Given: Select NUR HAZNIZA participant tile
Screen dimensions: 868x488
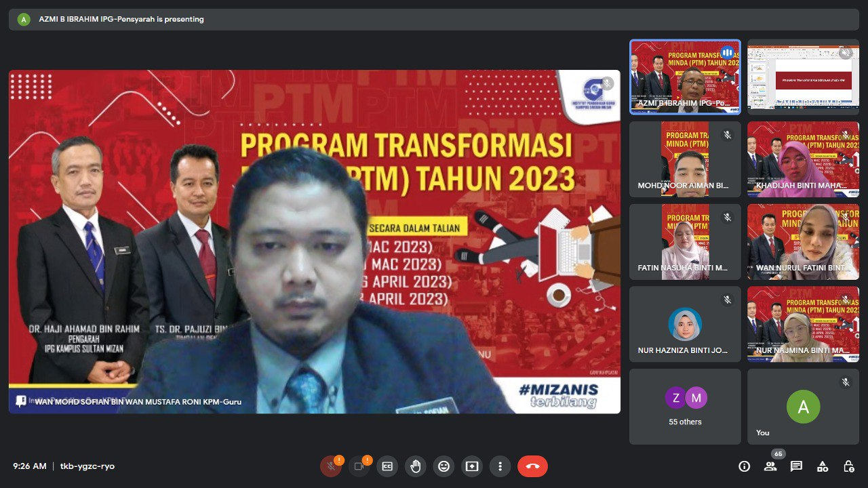Looking at the screenshot, I should tap(685, 324).
